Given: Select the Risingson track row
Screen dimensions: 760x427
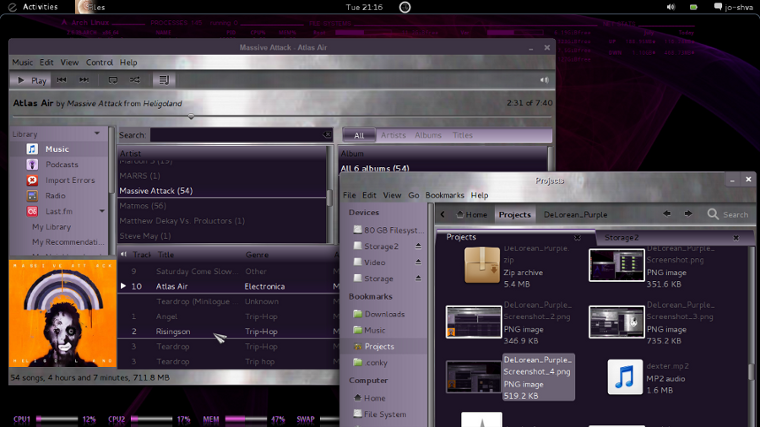Looking at the screenshot, I should click(228, 332).
